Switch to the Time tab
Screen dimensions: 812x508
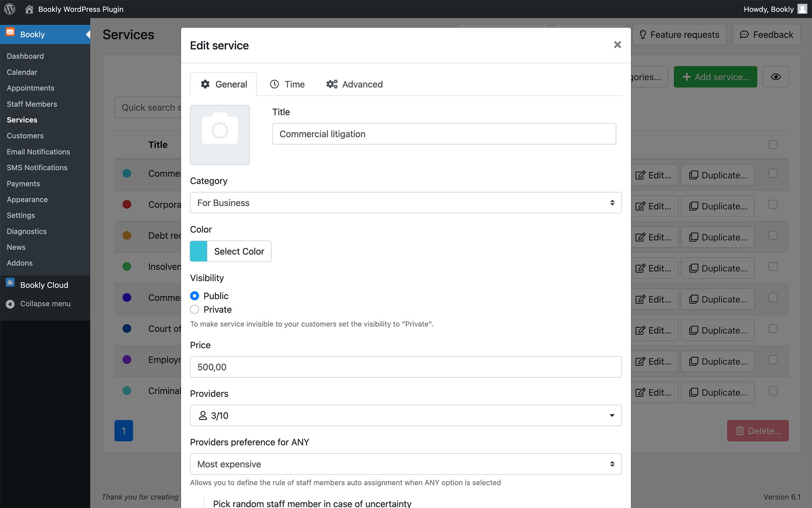click(x=287, y=84)
